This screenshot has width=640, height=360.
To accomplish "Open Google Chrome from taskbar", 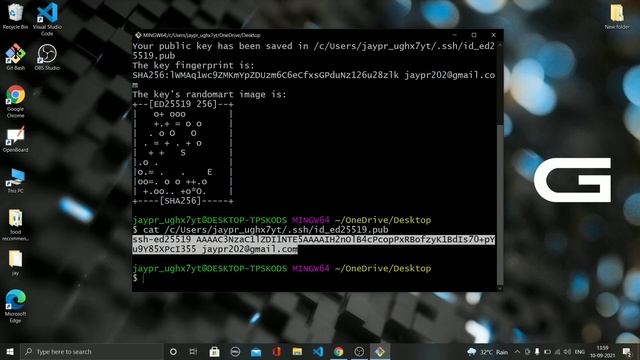I will pyautogui.click(x=338, y=351).
